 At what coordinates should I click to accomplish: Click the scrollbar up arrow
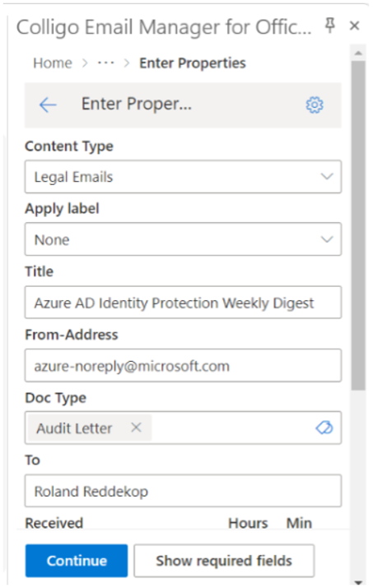pos(358,53)
